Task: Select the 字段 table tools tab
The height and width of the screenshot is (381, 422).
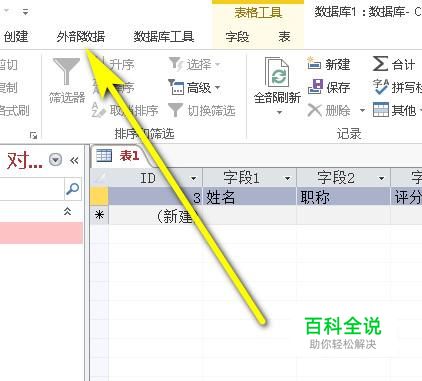Action: click(x=237, y=36)
